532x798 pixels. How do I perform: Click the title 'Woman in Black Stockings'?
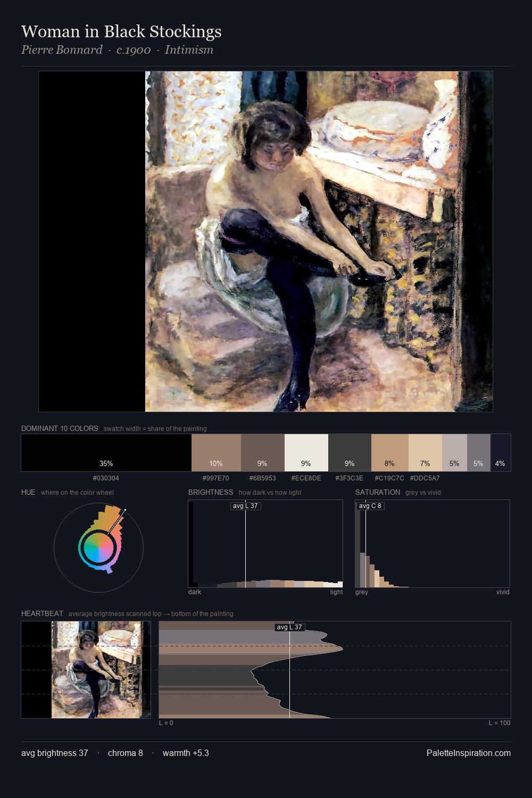121,32
